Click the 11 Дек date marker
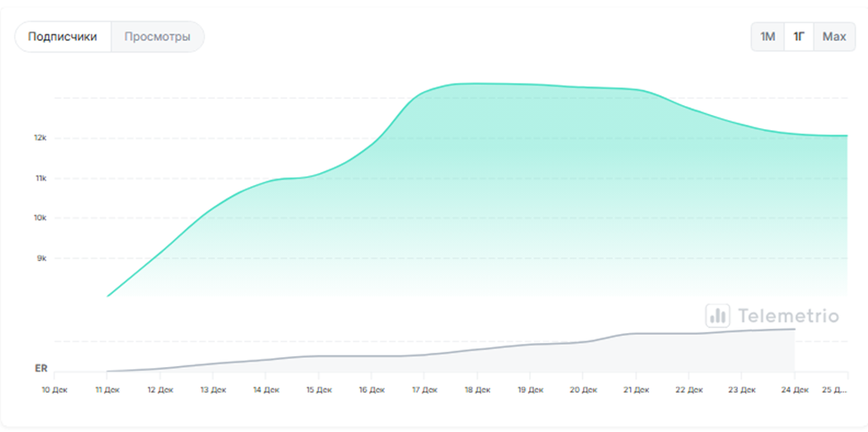Screen dimensions: 868x432 coord(106,389)
